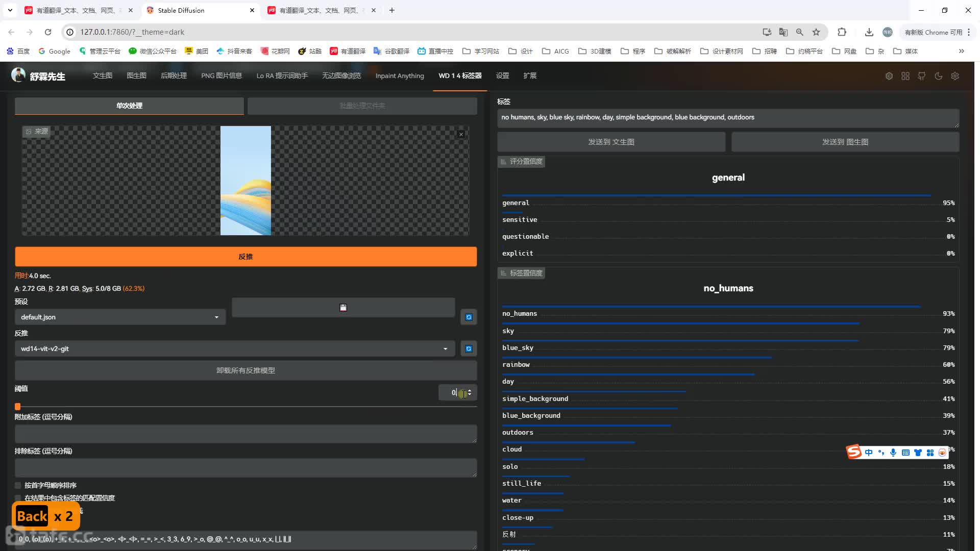Click 发送到 图生图 button
This screenshot has width=980, height=551.
[x=845, y=142]
